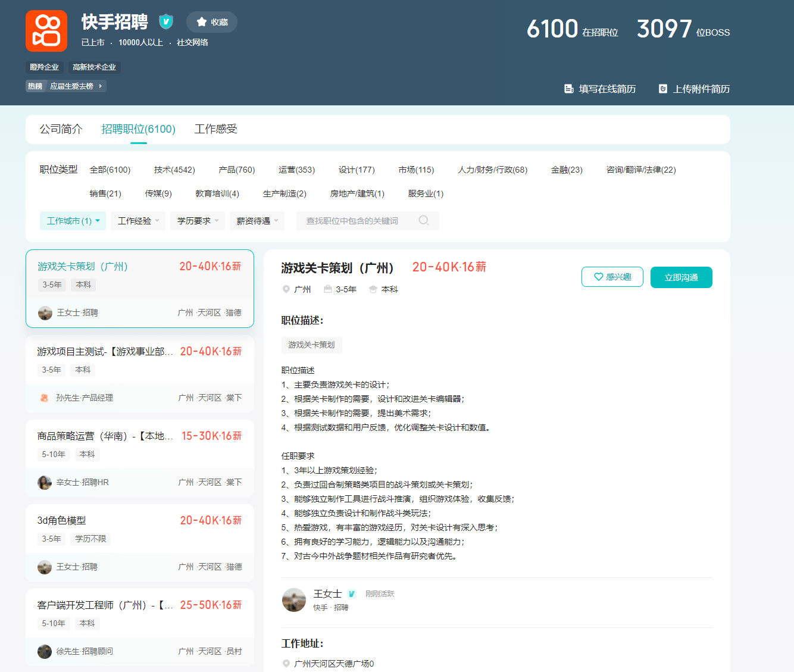
Task: Filter by 产品(760) job type
Action: pyautogui.click(x=237, y=170)
